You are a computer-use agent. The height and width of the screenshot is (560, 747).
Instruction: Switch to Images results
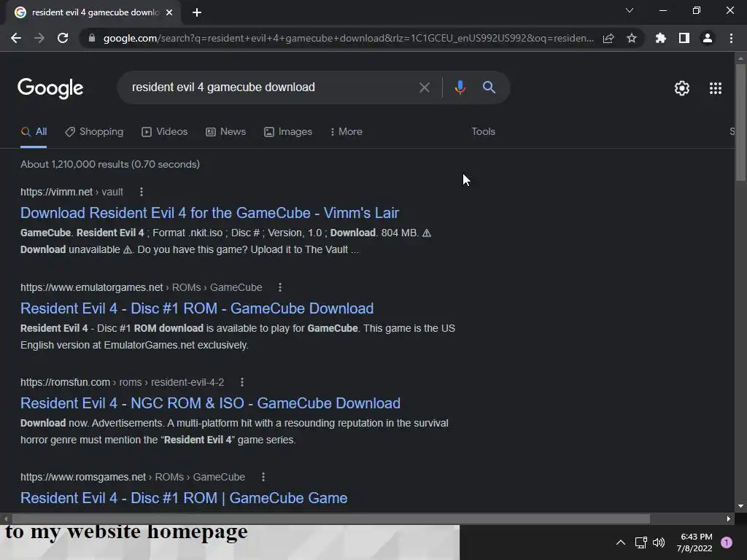point(288,132)
